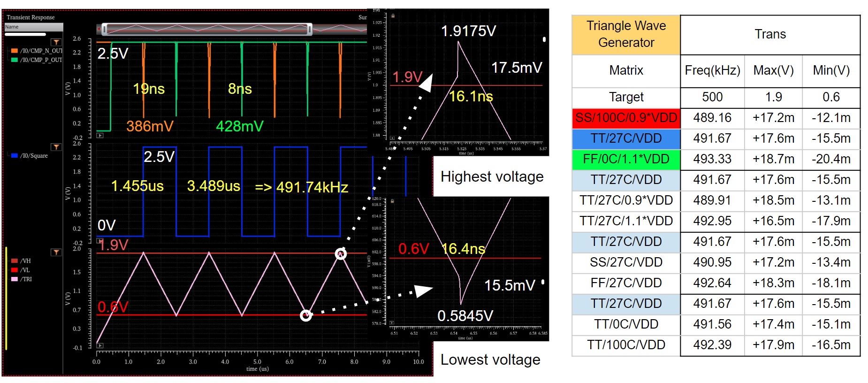
Task: Expand the play arrow below the Square strip
Action: tap(100, 240)
